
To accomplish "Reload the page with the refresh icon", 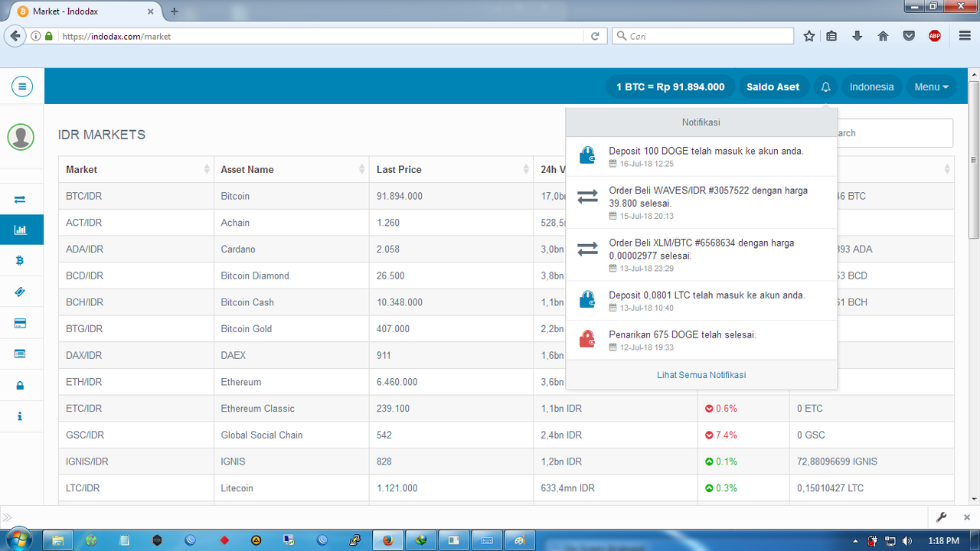I will 595,36.
